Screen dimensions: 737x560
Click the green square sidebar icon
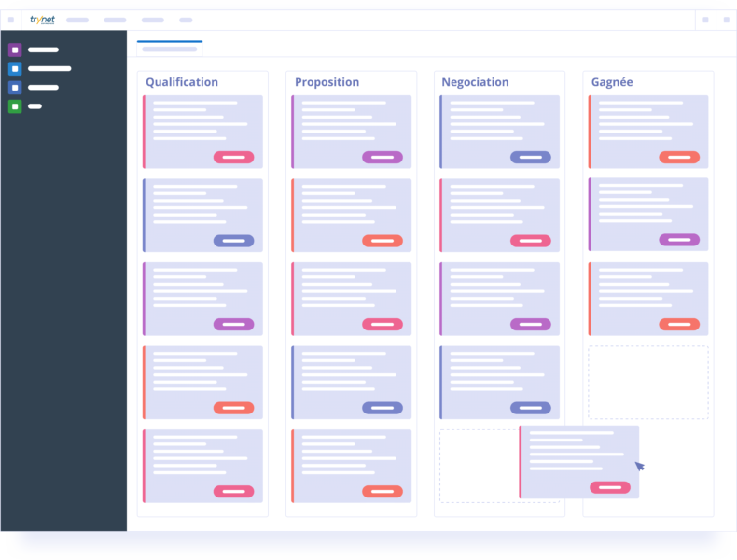pyautogui.click(x=15, y=106)
